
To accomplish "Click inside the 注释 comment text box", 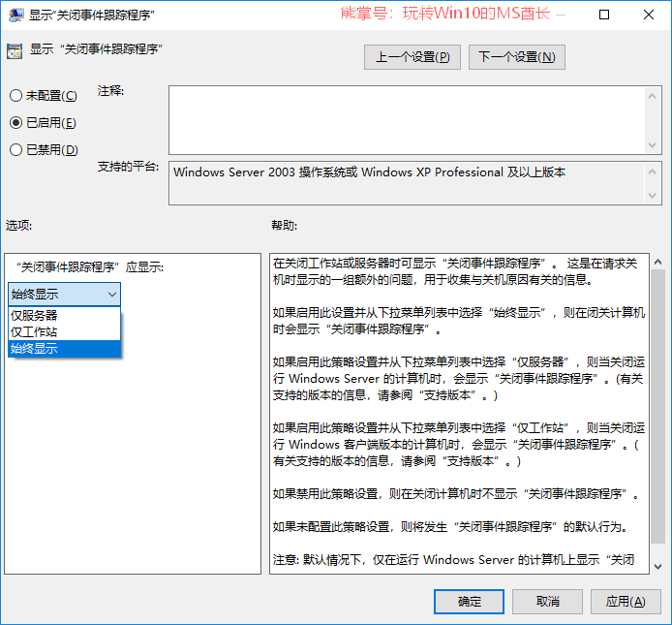I will tap(407, 120).
